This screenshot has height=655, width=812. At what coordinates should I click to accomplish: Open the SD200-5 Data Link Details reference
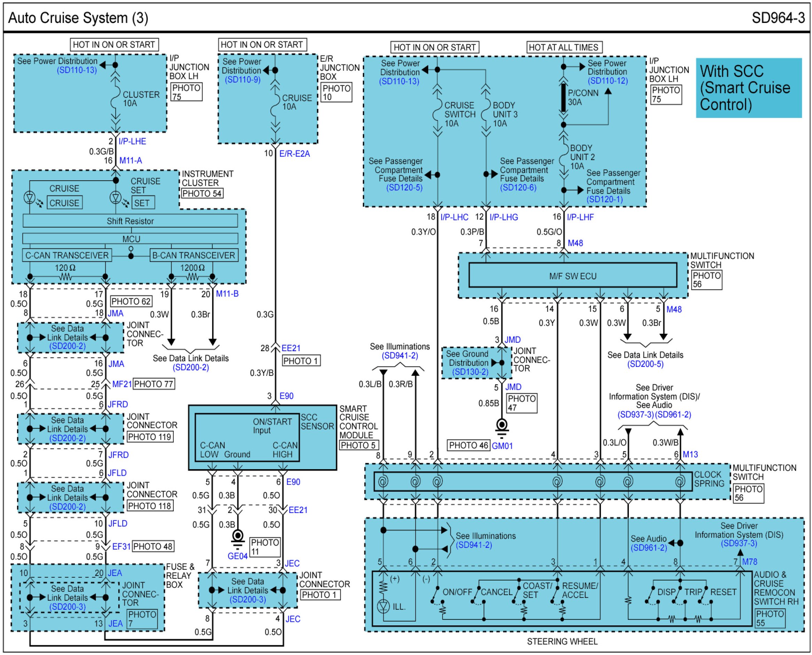[x=645, y=364]
